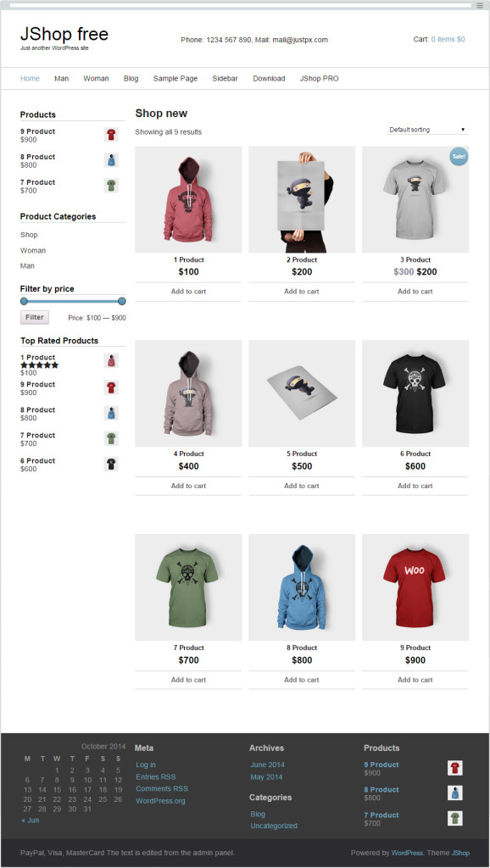The image size is (490, 868).
Task: Open the browser hamburger menu icon
Action: click(480, 5)
